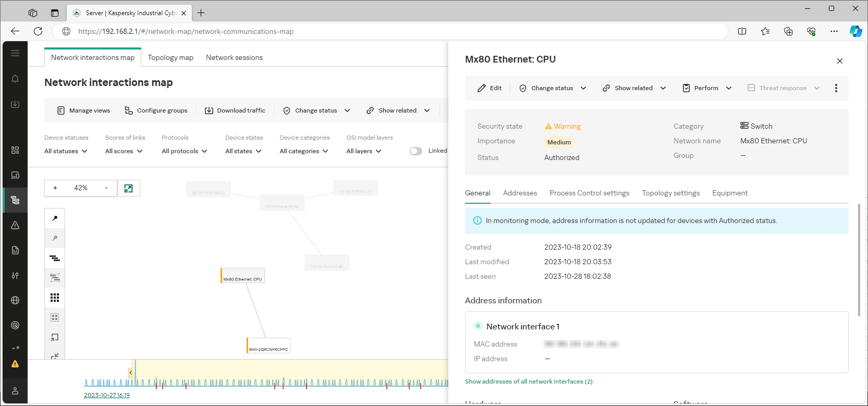
Task: Click Show addresses of all network interfaces link
Action: 529,382
